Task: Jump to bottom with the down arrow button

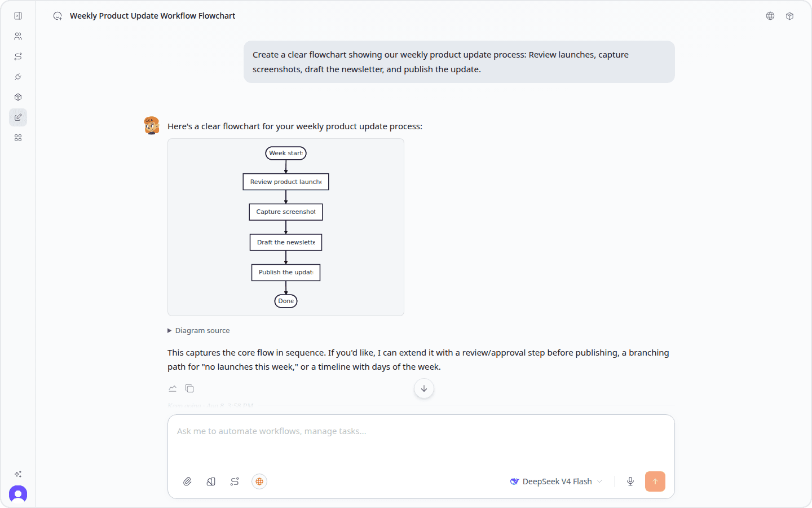Action: click(x=424, y=388)
